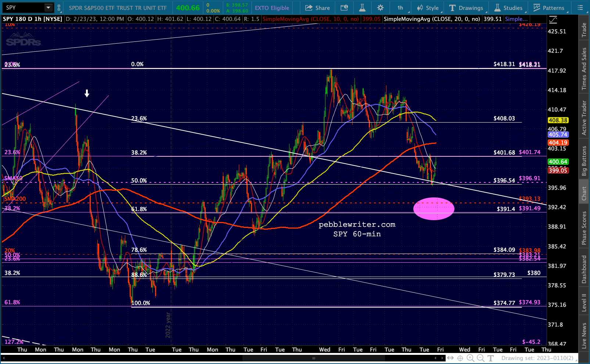
Task: Open the Studies menu
Action: click(508, 8)
